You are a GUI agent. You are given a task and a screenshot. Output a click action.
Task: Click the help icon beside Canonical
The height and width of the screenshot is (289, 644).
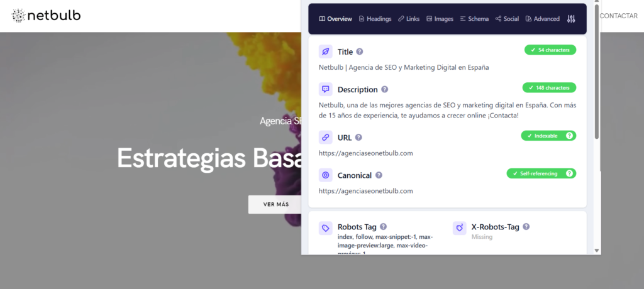click(379, 175)
